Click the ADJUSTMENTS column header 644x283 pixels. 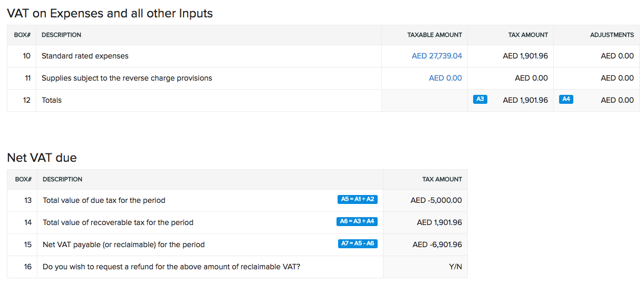pyautogui.click(x=612, y=35)
